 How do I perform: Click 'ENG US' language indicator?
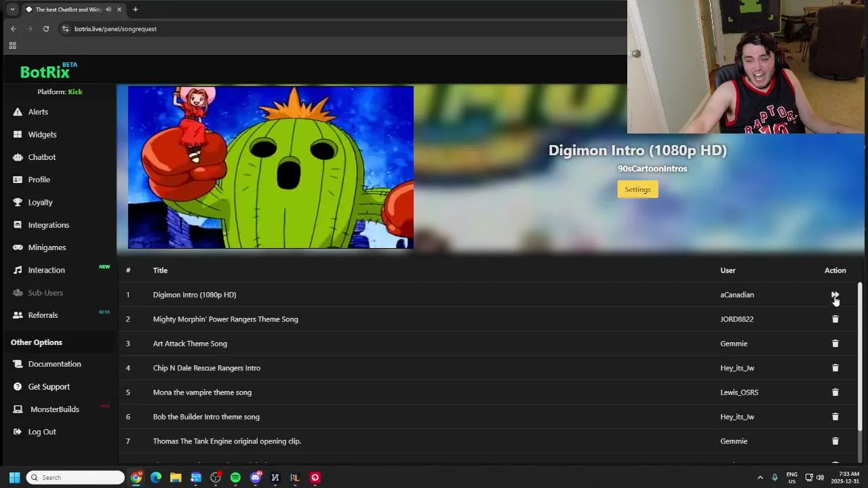tap(791, 477)
